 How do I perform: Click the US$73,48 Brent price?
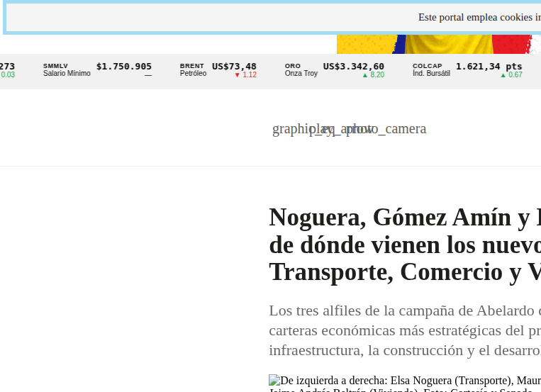click(234, 66)
